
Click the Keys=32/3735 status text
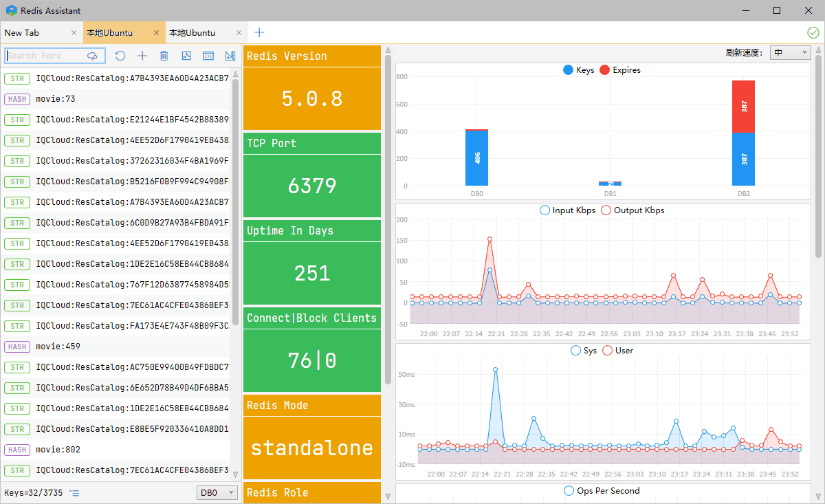click(x=33, y=493)
